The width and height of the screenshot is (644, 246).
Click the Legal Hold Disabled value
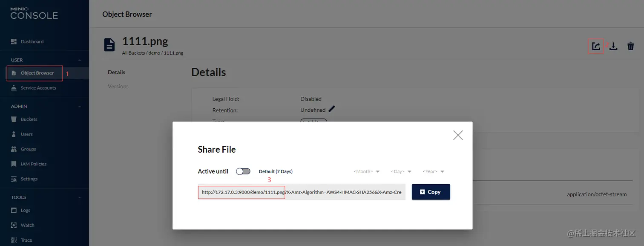311,99
